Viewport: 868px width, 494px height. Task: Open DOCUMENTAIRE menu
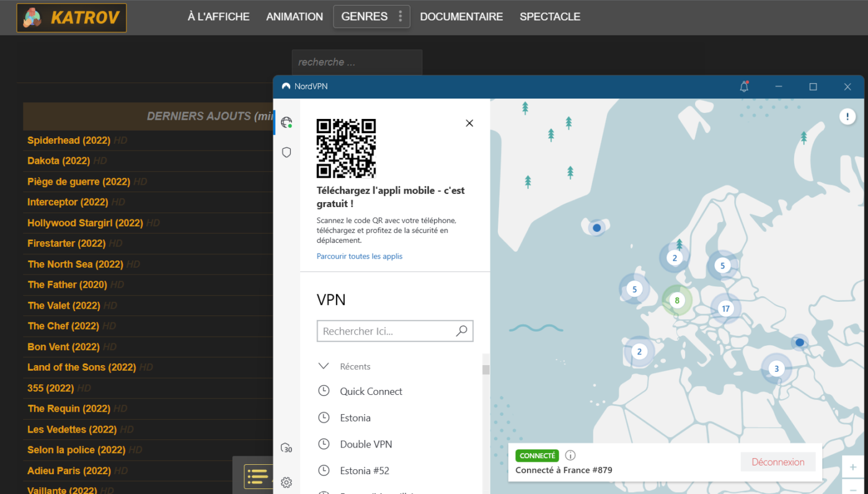click(x=461, y=17)
